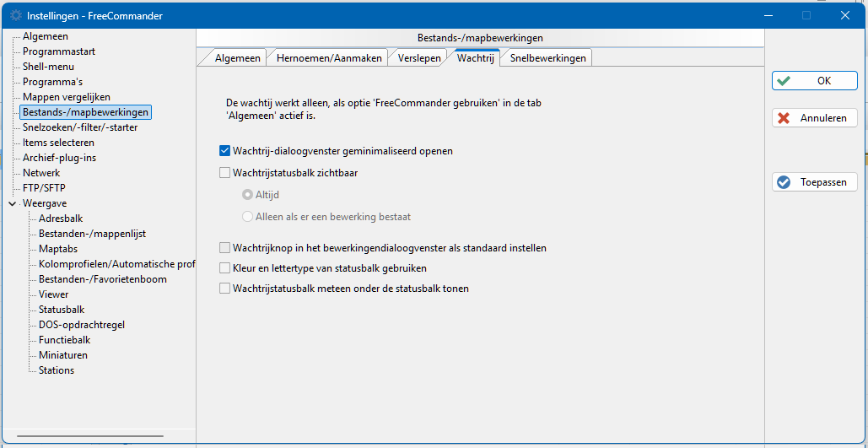The width and height of the screenshot is (868, 448).
Task: Open the Verslepen tab
Action: click(419, 58)
